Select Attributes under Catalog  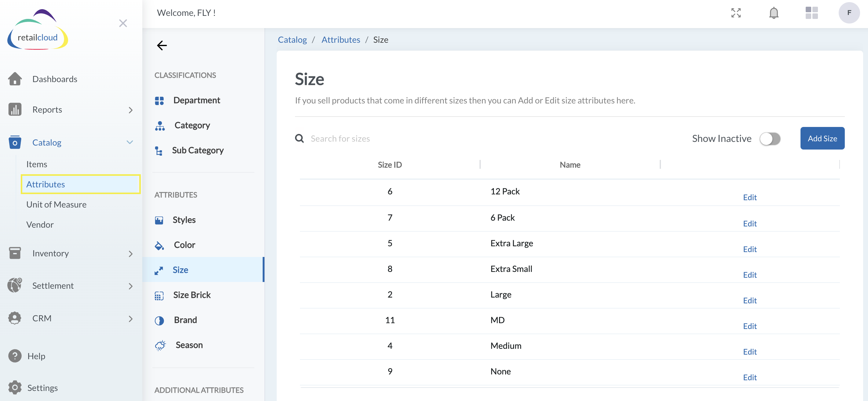[x=81, y=184]
